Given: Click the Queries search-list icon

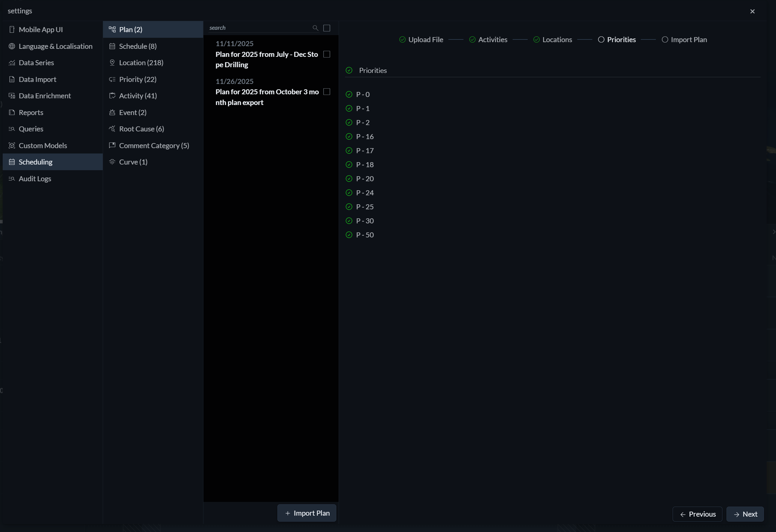Looking at the screenshot, I should click(x=12, y=129).
